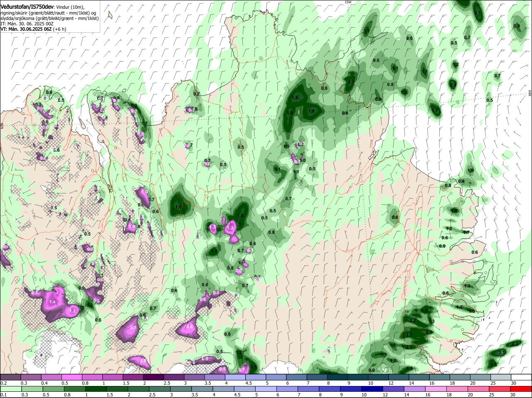Click the '1.5' label in upper legend row
The height and width of the screenshot is (398, 532).
click(126, 383)
